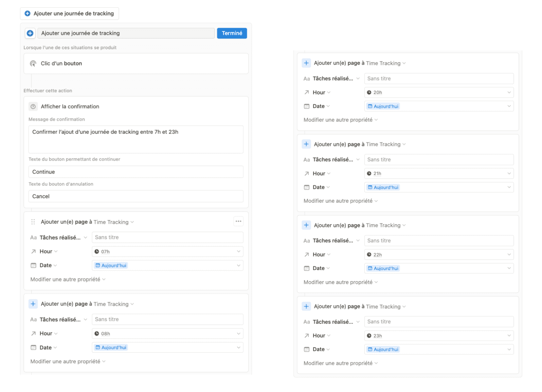Open the Hour value dropdown showing 07h

(168, 252)
